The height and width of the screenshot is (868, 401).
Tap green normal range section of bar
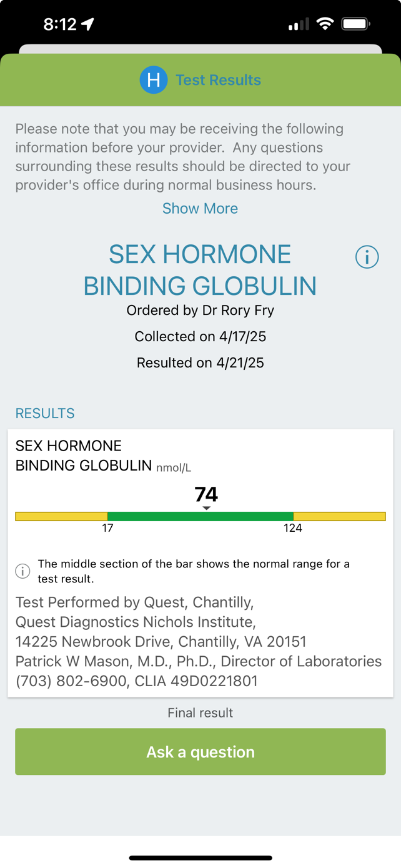(200, 516)
